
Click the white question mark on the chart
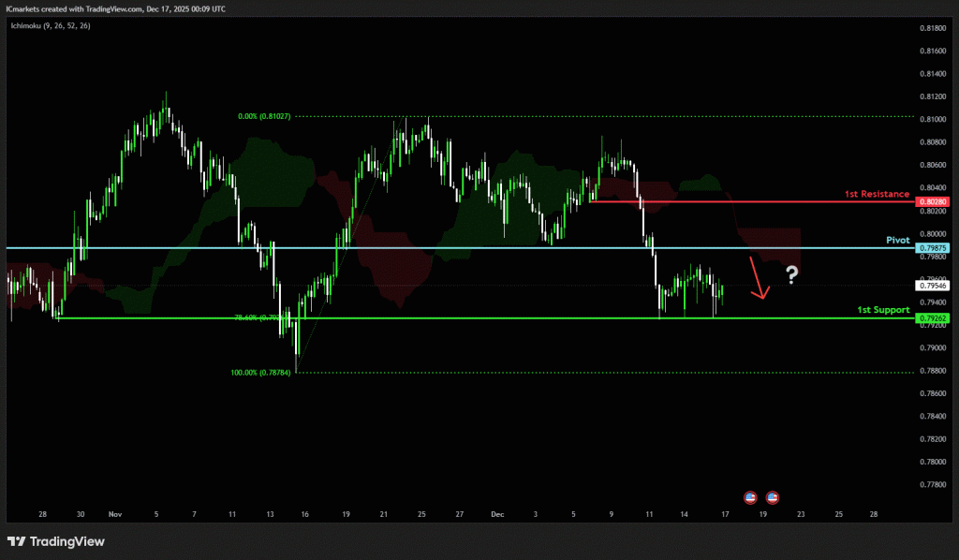[x=792, y=274]
